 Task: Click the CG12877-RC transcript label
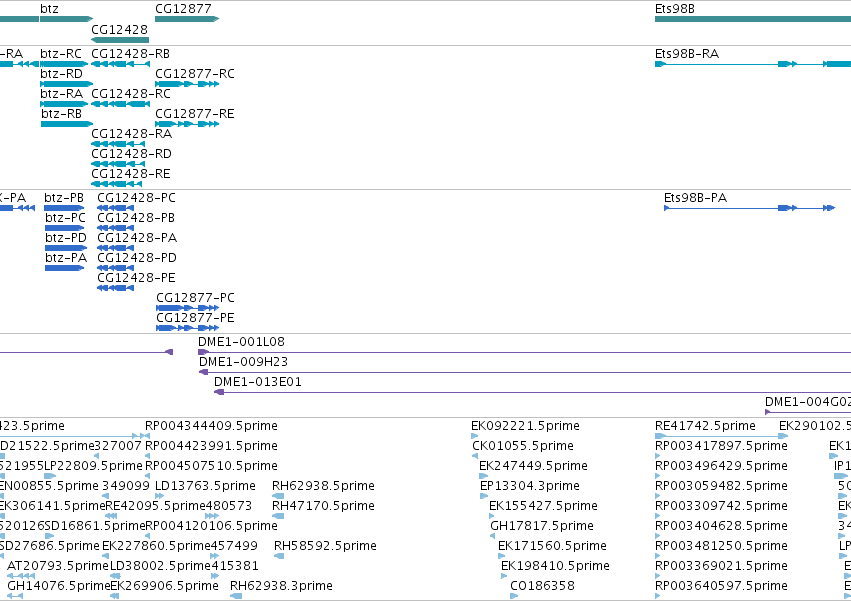click(x=195, y=73)
